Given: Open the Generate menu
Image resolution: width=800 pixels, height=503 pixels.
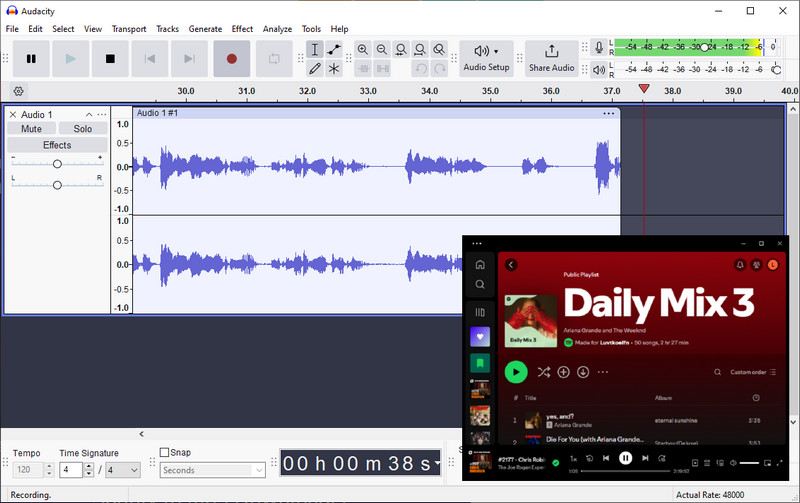Looking at the screenshot, I should (205, 29).
